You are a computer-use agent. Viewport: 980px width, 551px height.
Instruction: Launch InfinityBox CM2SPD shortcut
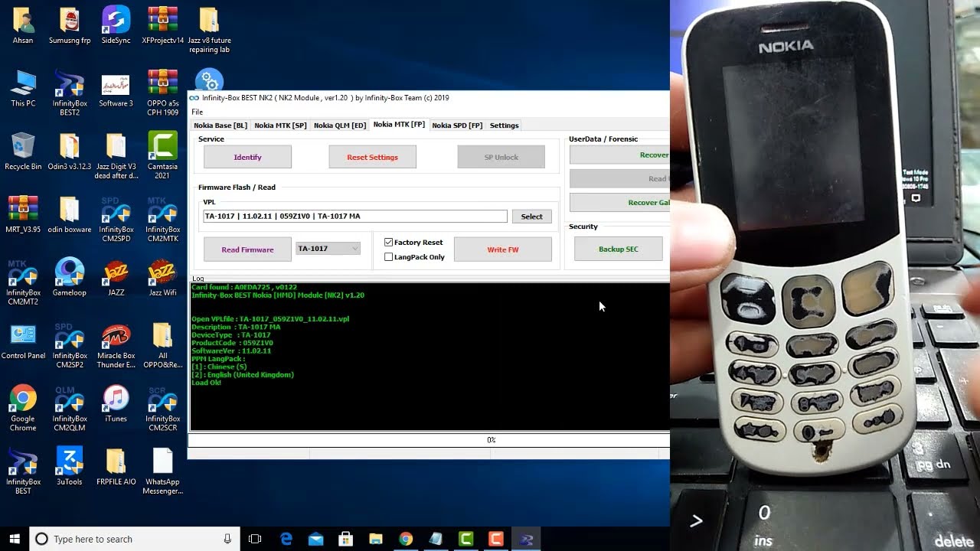click(116, 218)
